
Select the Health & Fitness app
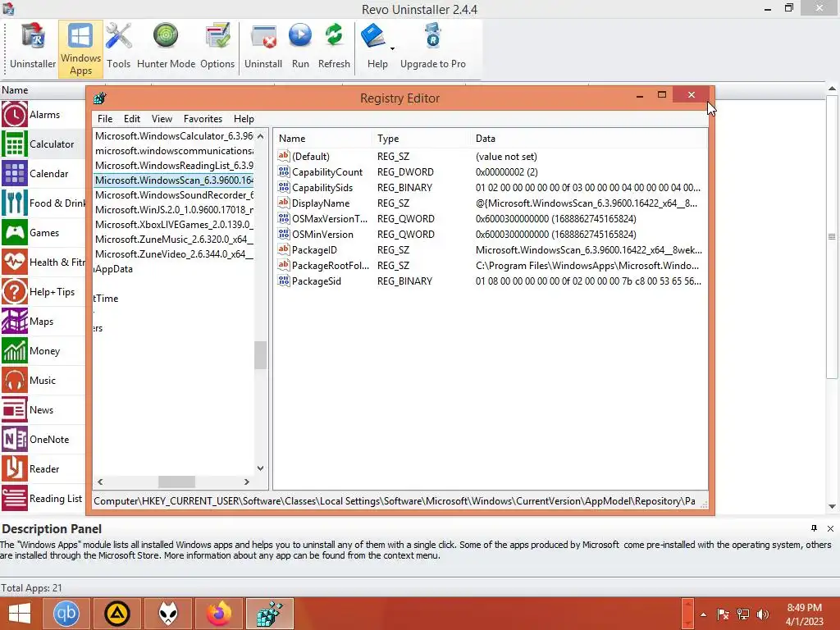pyautogui.click(x=43, y=262)
